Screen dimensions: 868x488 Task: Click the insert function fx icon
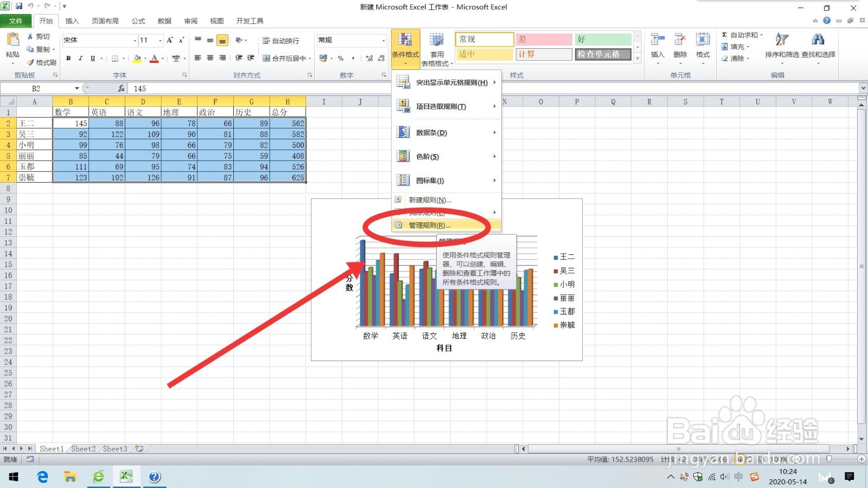click(x=121, y=88)
